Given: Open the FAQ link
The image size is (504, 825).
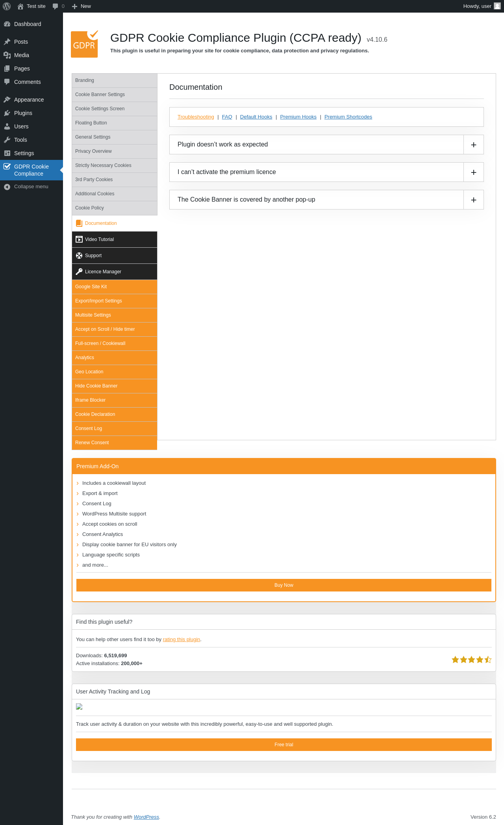Looking at the screenshot, I should [227, 117].
